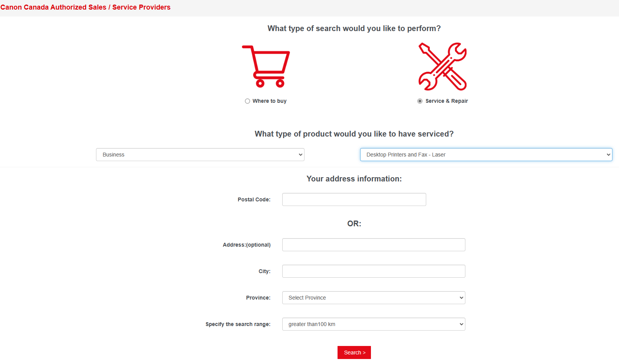Click the wrench and screwdriver icon
This screenshot has width=619, height=364.
[x=442, y=66]
